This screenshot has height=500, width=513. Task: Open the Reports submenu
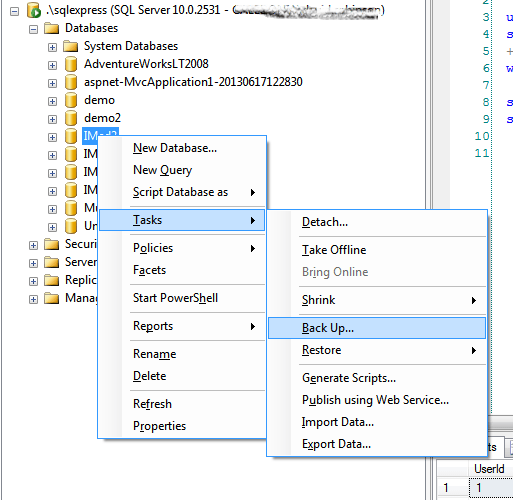click(182, 326)
